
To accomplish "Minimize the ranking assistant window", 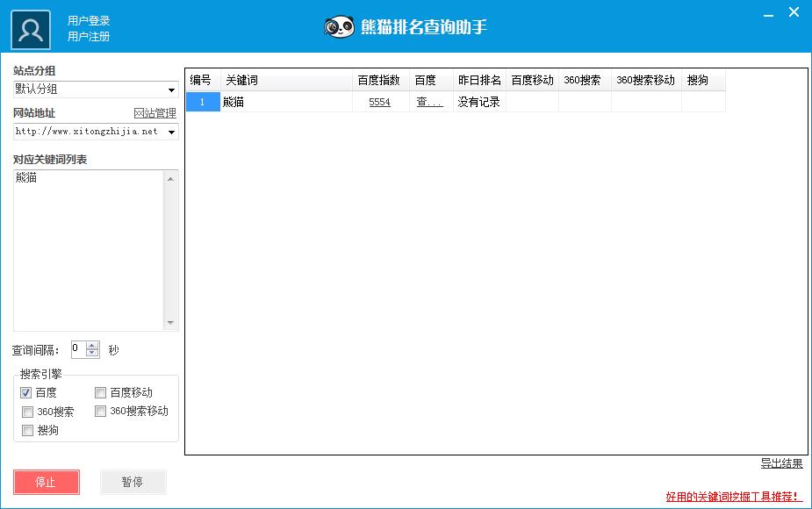I will pos(768,15).
